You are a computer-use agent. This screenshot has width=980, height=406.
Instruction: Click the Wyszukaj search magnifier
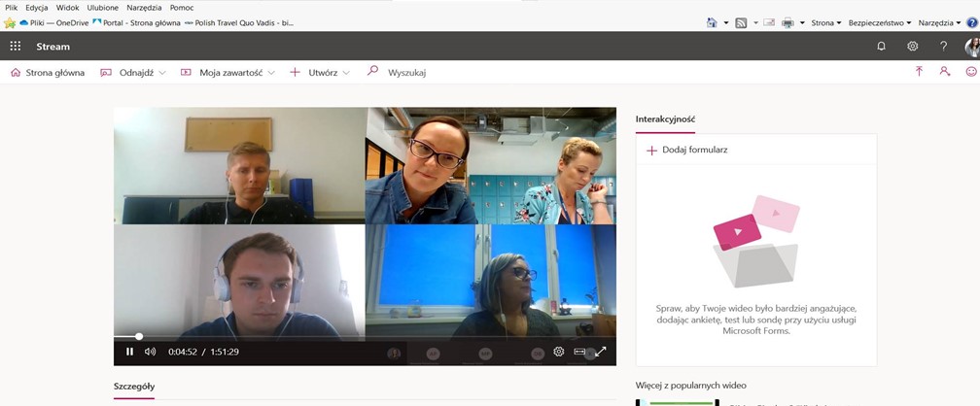point(372,71)
